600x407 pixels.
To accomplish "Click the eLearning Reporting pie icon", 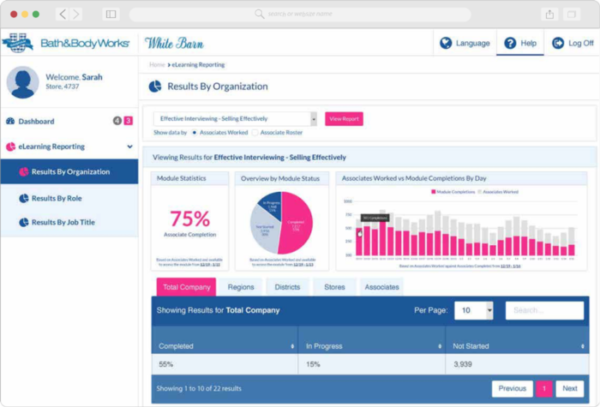I will pos(11,147).
